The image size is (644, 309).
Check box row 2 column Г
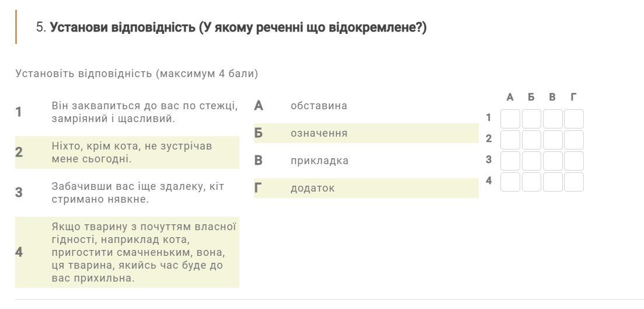pos(574,140)
